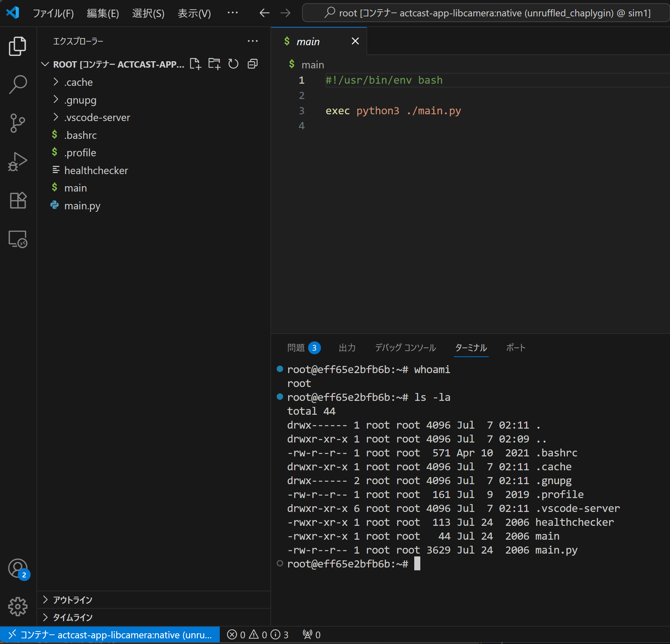
Task: Open the 表示 menu
Action: coord(194,13)
